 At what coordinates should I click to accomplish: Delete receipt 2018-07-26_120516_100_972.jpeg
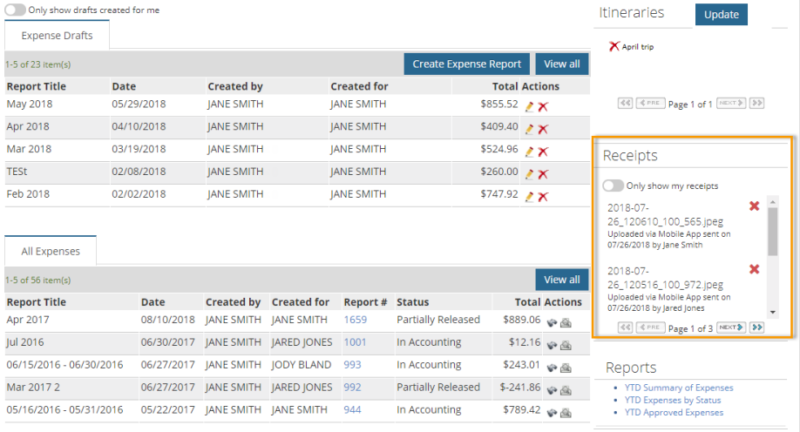click(754, 269)
